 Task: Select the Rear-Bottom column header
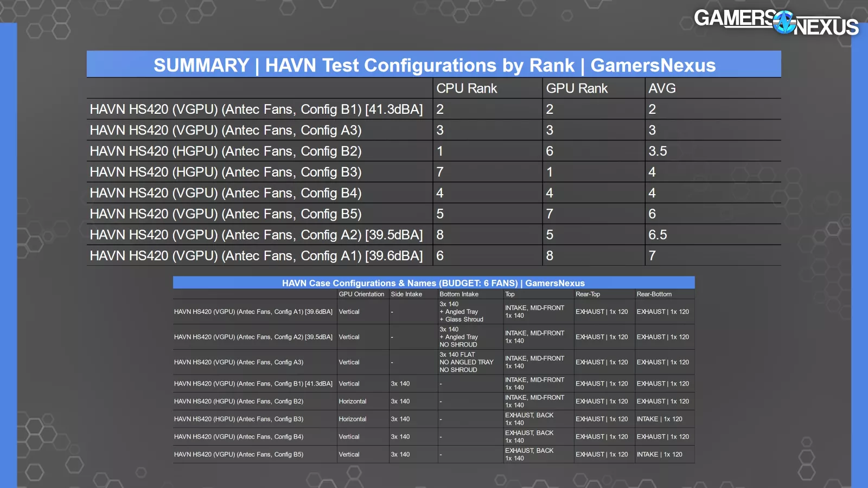click(x=654, y=294)
